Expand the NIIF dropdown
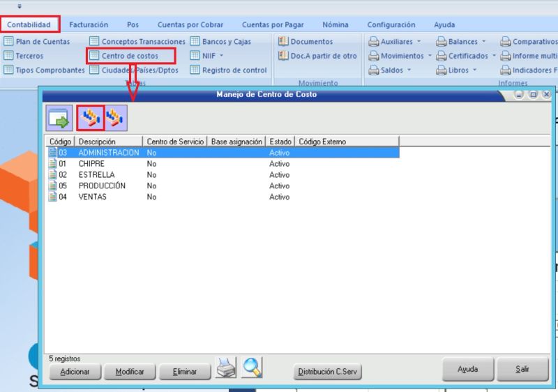The height and width of the screenshot is (392, 558). pyautogui.click(x=213, y=56)
